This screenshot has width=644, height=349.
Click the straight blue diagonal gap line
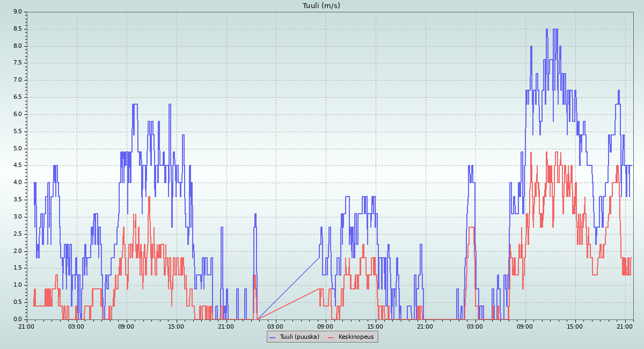pyautogui.click(x=289, y=288)
